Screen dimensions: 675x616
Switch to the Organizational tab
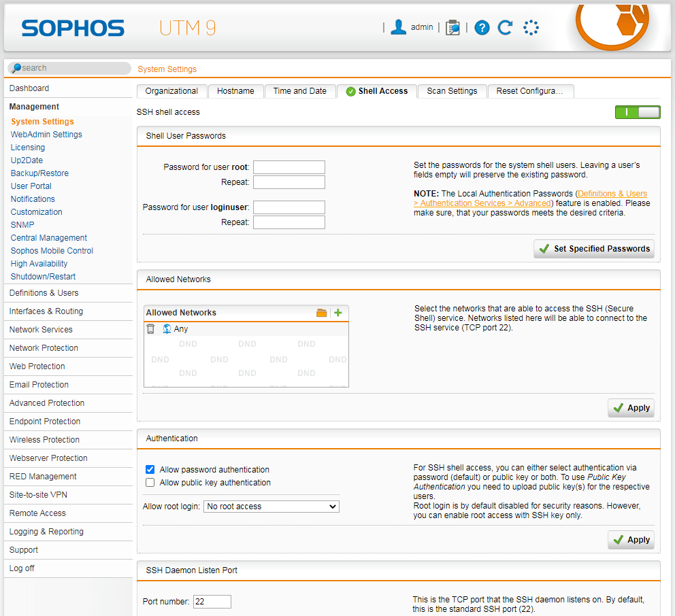click(171, 91)
